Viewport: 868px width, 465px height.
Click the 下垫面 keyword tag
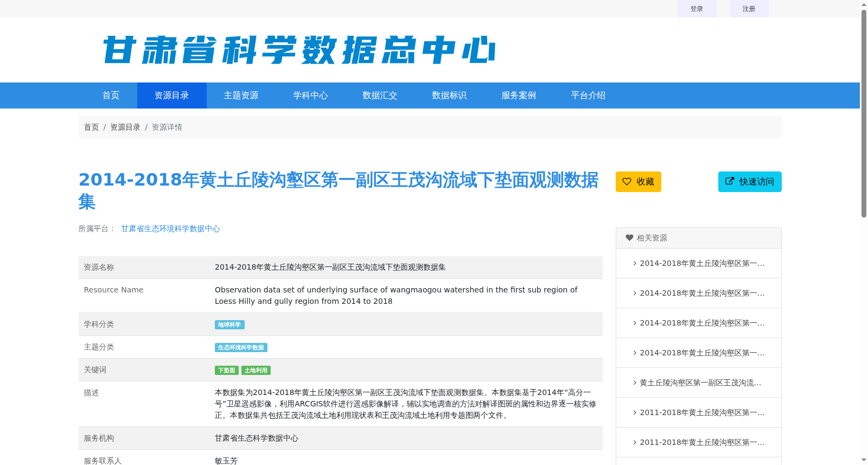point(227,371)
